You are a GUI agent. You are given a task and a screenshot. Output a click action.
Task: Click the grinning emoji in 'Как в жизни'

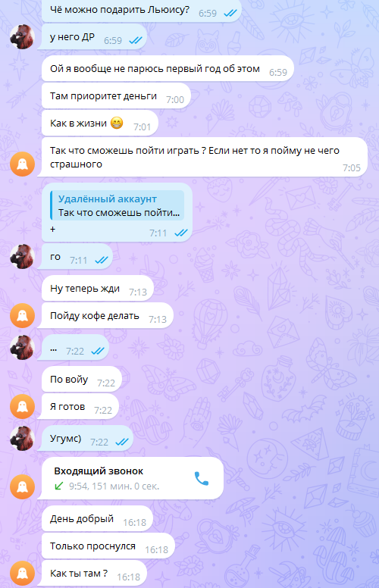click(117, 123)
